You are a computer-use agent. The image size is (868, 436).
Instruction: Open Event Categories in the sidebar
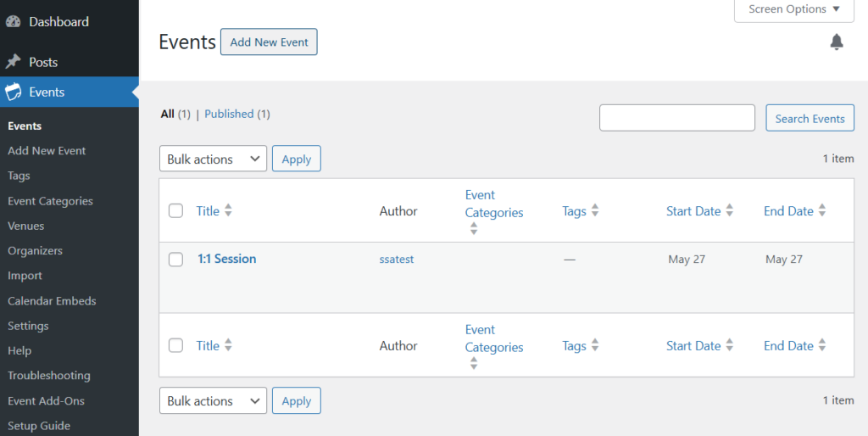[50, 201]
